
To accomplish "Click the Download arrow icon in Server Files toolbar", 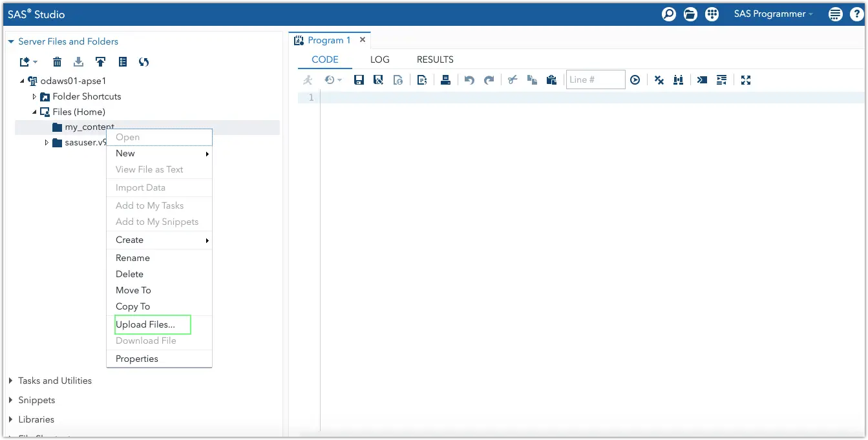I will coord(79,62).
